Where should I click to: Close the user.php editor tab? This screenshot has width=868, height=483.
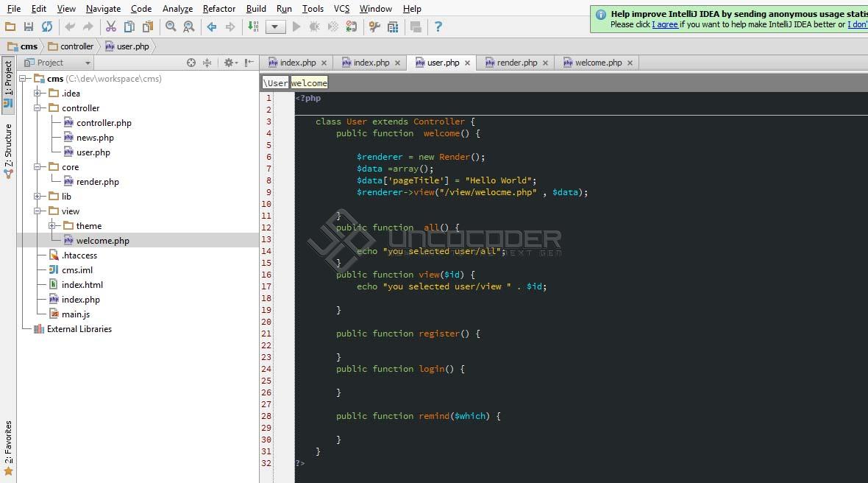(467, 63)
